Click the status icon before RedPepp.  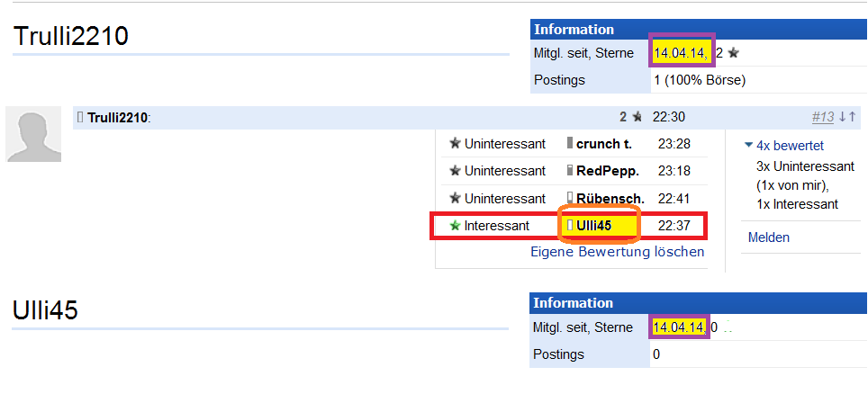[x=569, y=171]
